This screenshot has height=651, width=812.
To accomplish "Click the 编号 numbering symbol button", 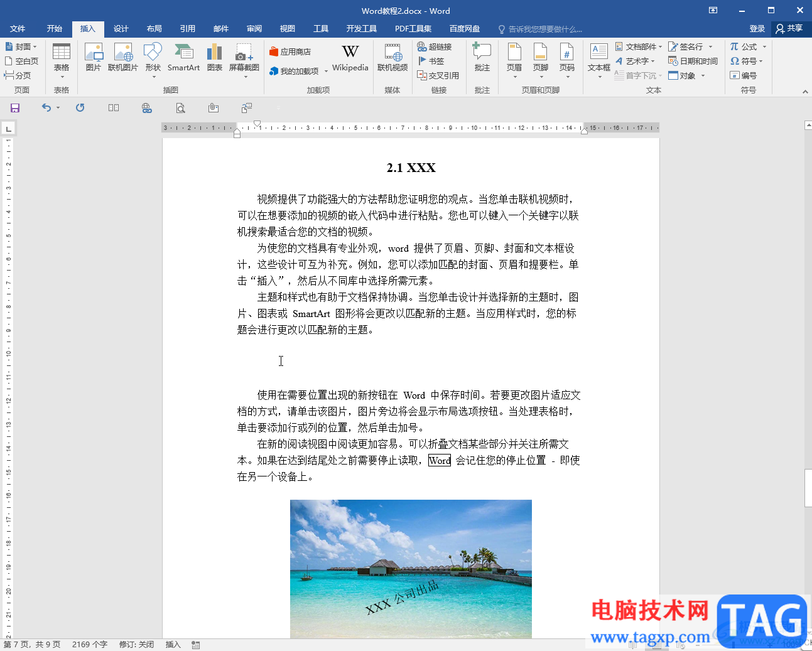I will click(x=744, y=76).
